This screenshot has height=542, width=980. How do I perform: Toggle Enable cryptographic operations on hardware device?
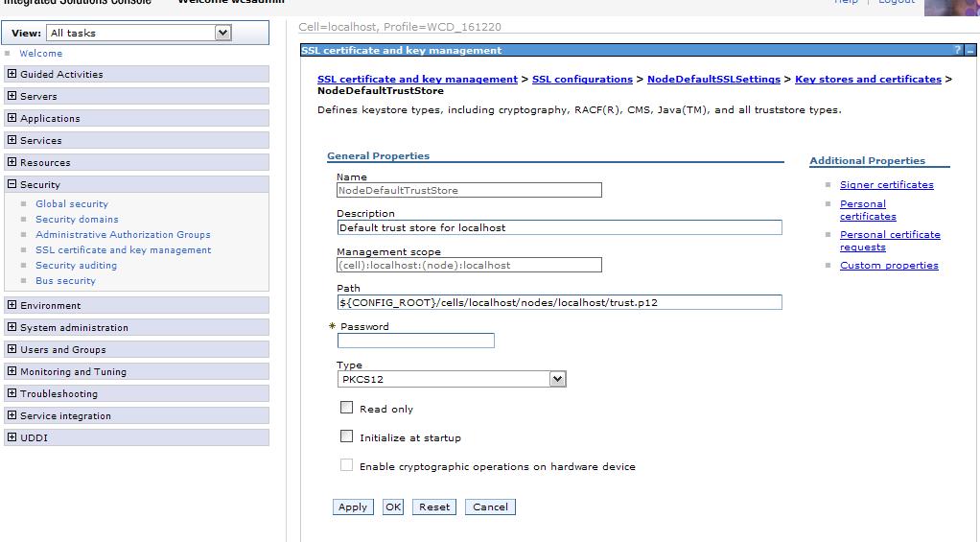click(346, 465)
